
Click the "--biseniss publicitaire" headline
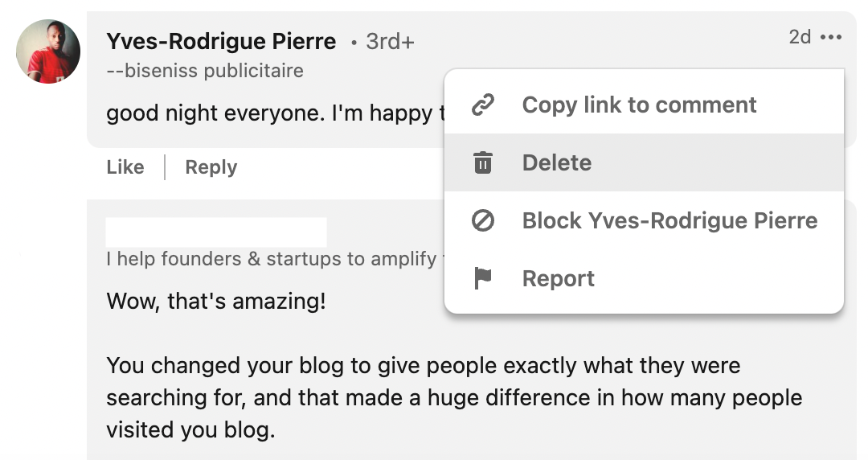pyautogui.click(x=205, y=71)
